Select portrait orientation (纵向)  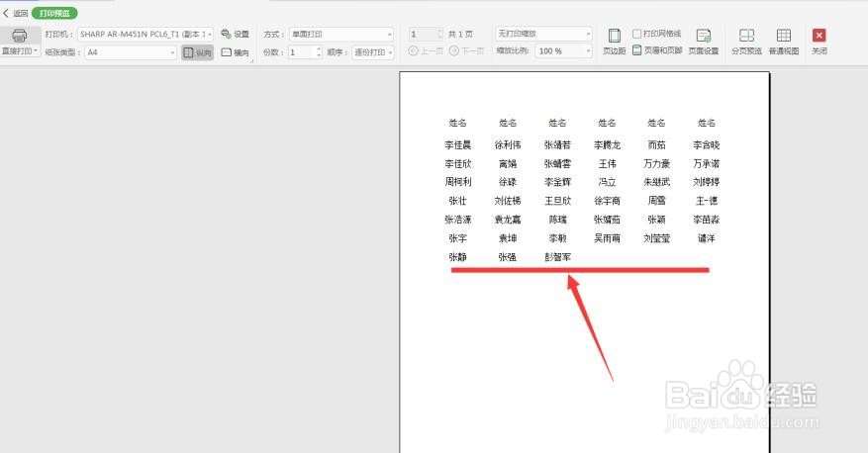click(x=197, y=52)
